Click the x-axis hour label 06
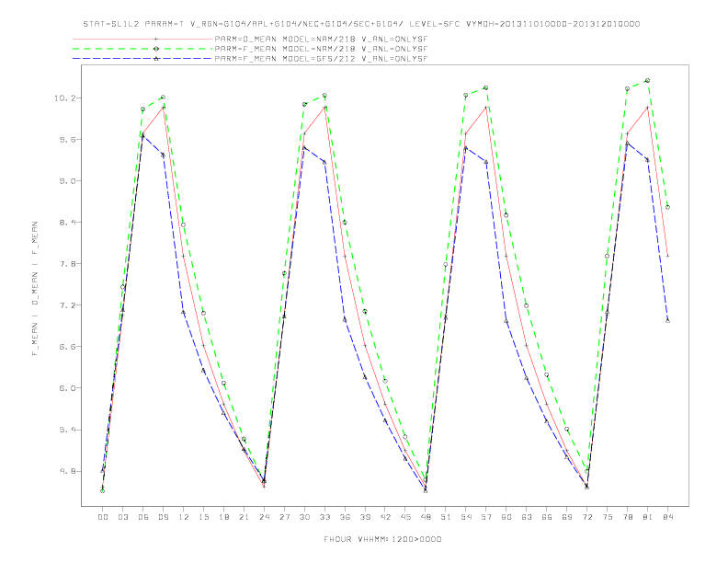The height and width of the screenshot is (563, 728). (143, 517)
